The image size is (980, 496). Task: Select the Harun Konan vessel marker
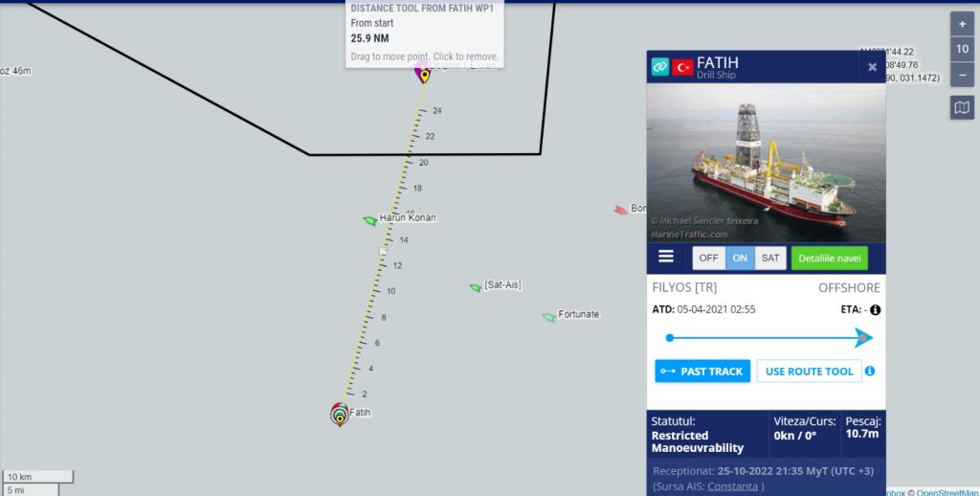(370, 220)
